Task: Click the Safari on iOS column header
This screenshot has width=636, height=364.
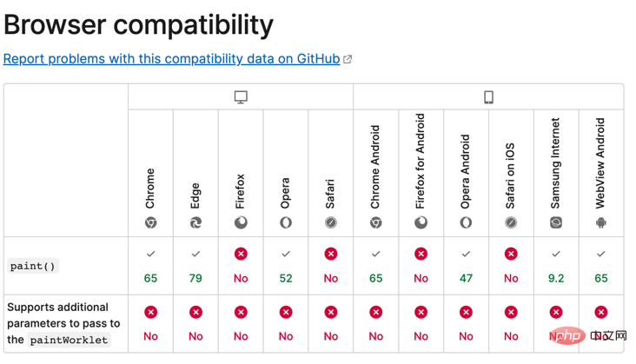Action: click(511, 175)
